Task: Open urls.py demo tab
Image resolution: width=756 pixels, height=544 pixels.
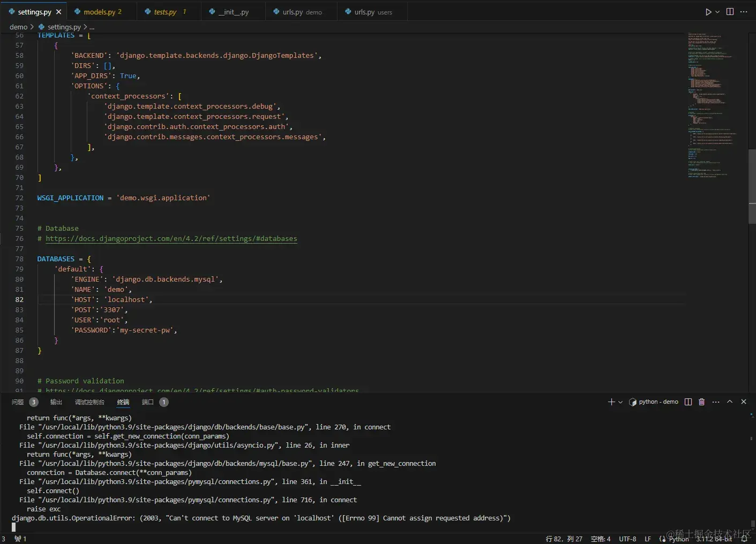Action: click(x=302, y=12)
